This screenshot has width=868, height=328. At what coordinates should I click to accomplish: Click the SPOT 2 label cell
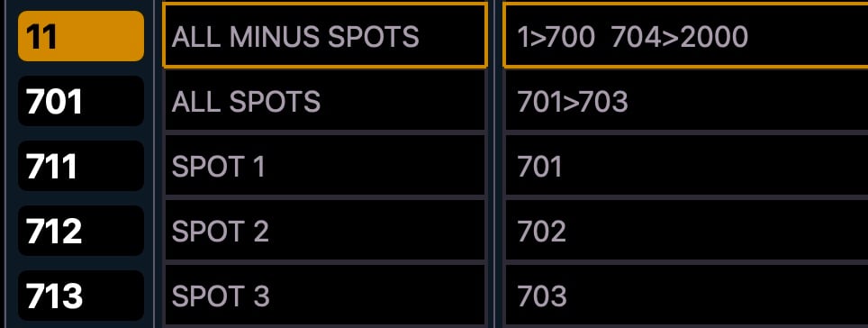[325, 231]
